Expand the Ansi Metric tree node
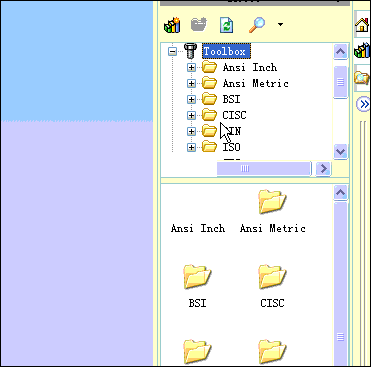 (191, 83)
